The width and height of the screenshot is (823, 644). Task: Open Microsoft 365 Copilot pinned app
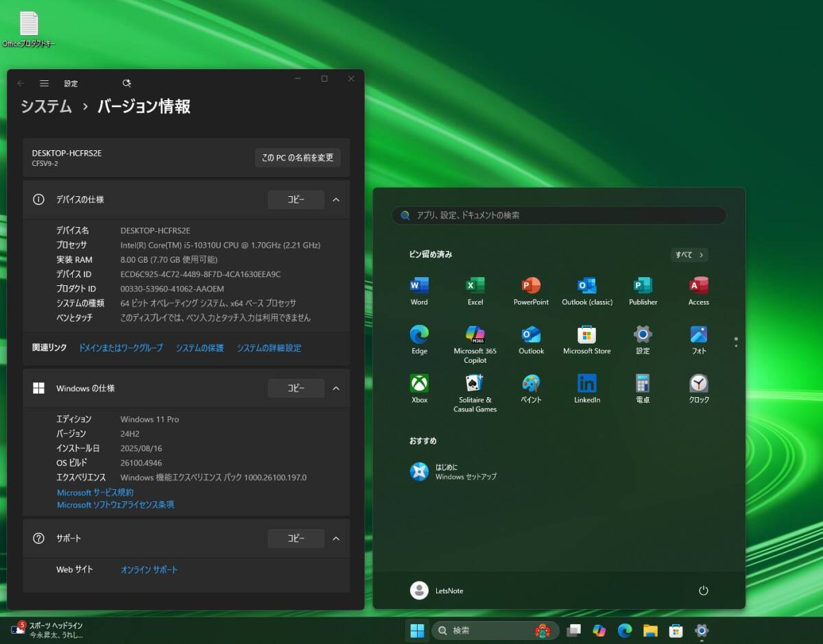475,344
